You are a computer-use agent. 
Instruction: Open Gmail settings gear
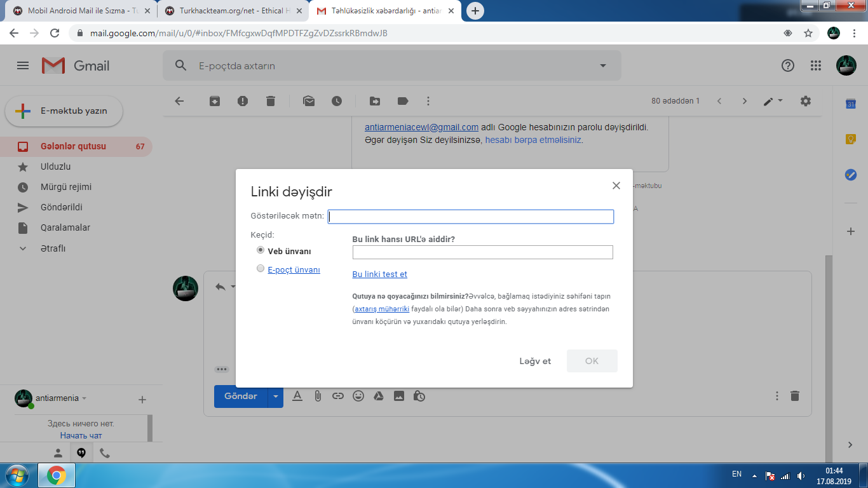[806, 101]
